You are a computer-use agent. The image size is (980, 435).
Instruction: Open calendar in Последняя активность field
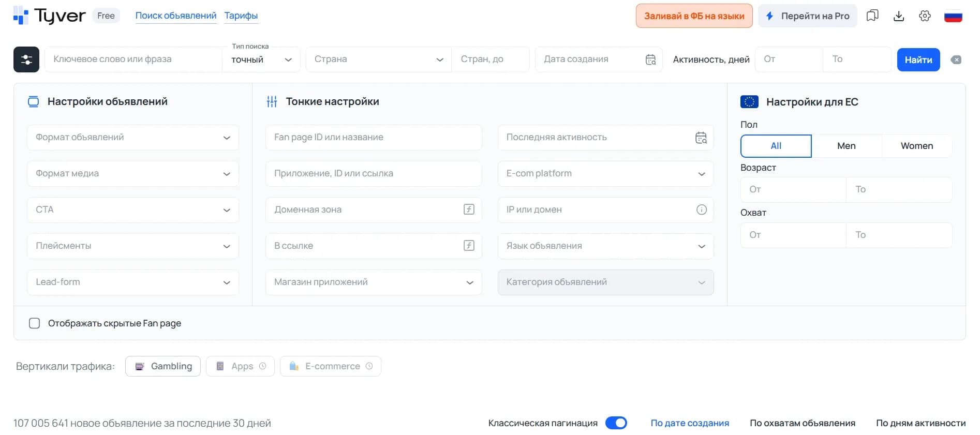(x=701, y=138)
